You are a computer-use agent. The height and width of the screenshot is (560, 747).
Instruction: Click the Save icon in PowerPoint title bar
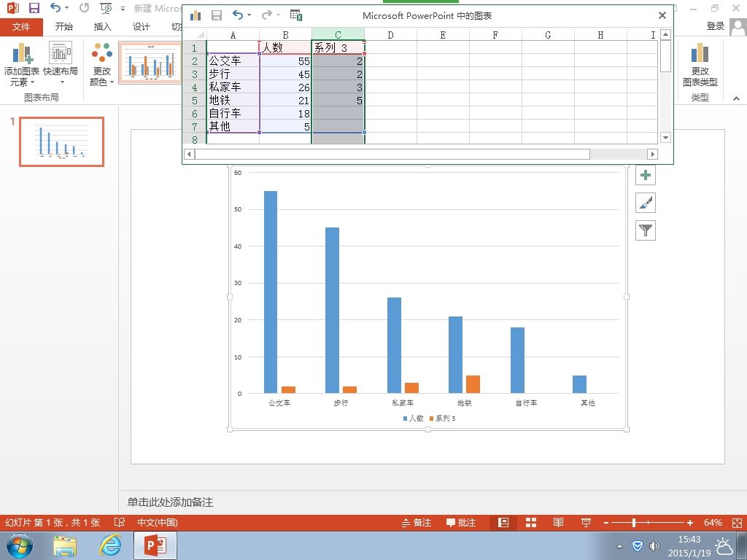34,8
